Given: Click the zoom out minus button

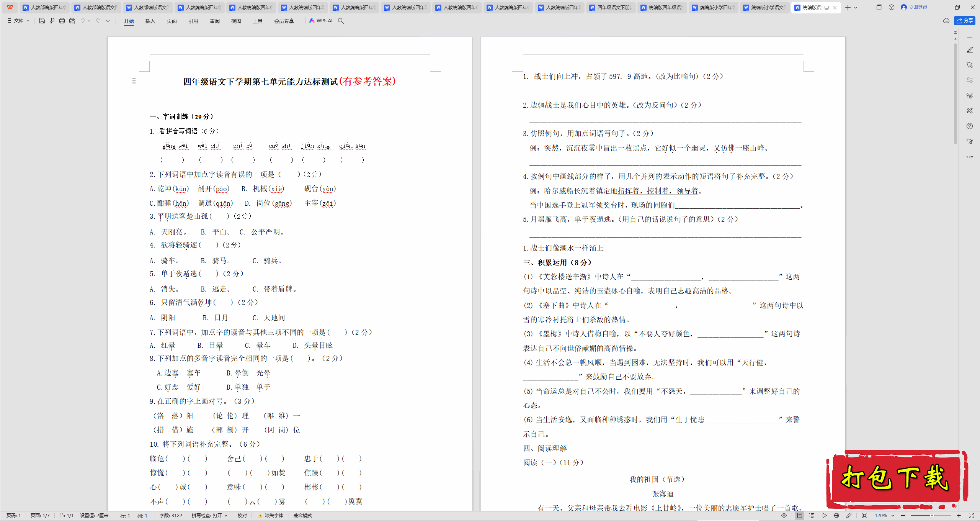Looking at the screenshot, I should [903, 516].
